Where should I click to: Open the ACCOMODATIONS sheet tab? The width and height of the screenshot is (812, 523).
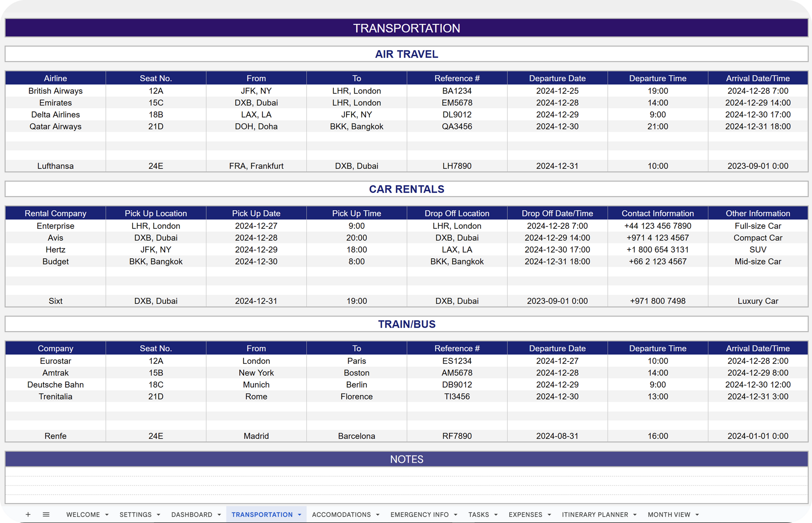coord(341,515)
